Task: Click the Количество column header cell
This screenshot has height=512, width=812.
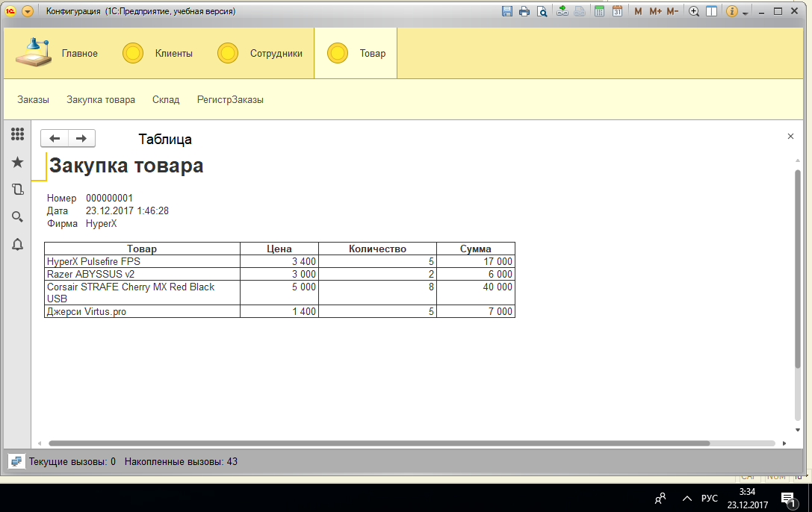Action: [x=377, y=249]
